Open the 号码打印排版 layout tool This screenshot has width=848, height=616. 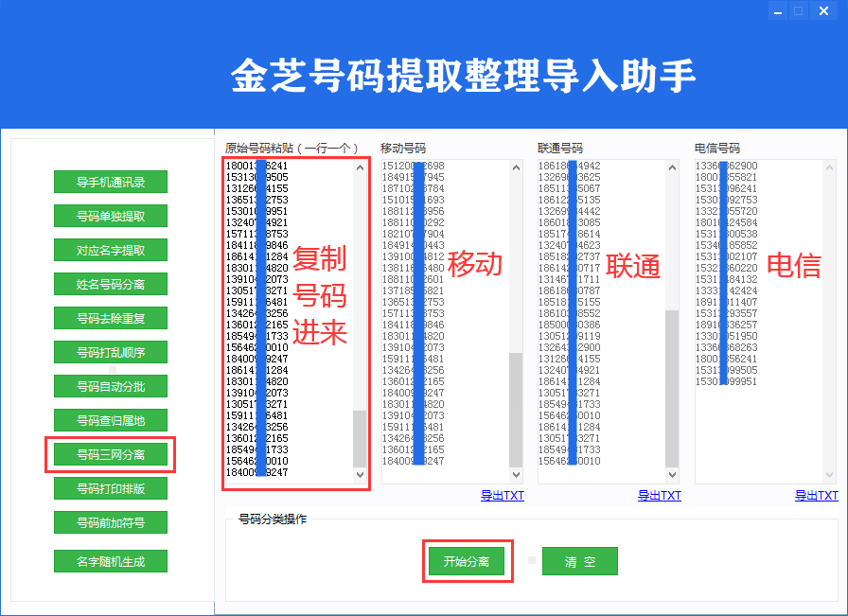[111, 488]
